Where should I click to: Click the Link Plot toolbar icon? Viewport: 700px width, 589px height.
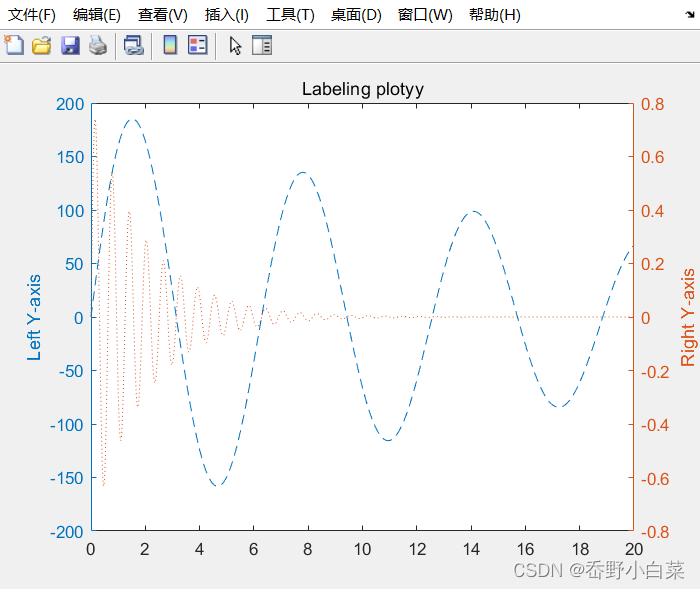pos(133,46)
